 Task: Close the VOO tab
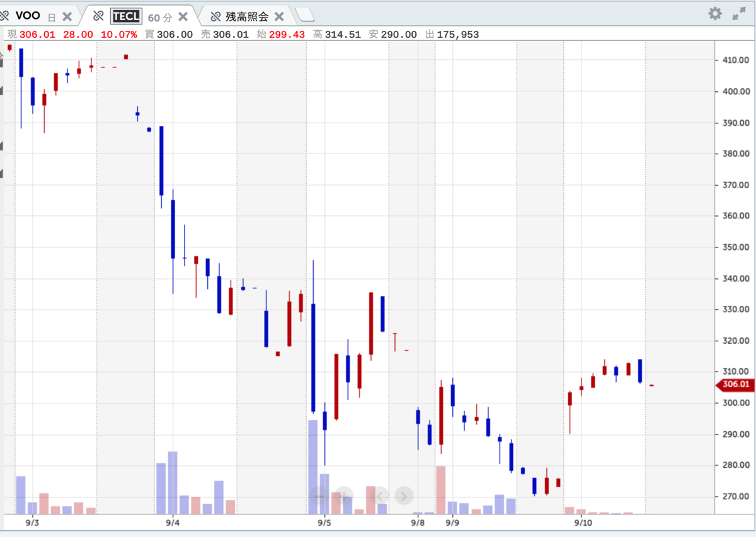click(x=67, y=16)
